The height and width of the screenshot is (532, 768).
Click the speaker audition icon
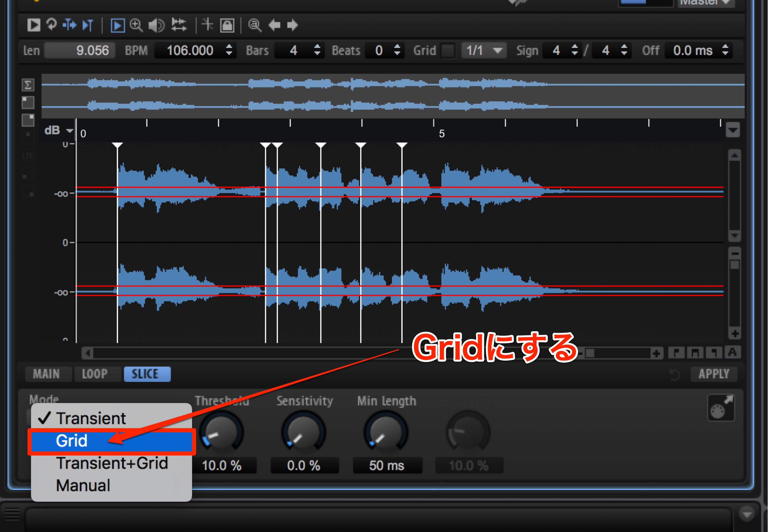tap(156, 25)
